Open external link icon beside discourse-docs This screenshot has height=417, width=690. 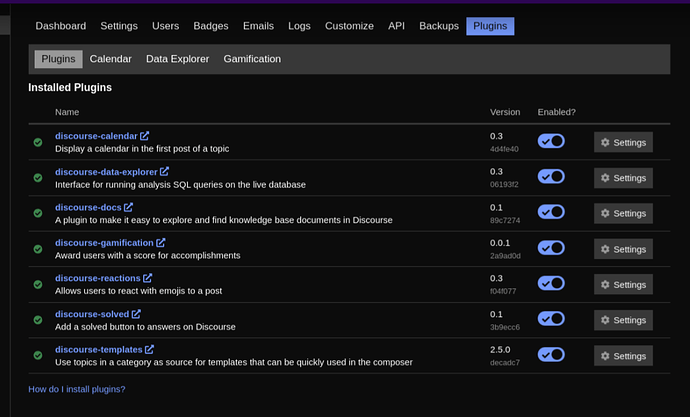128,207
